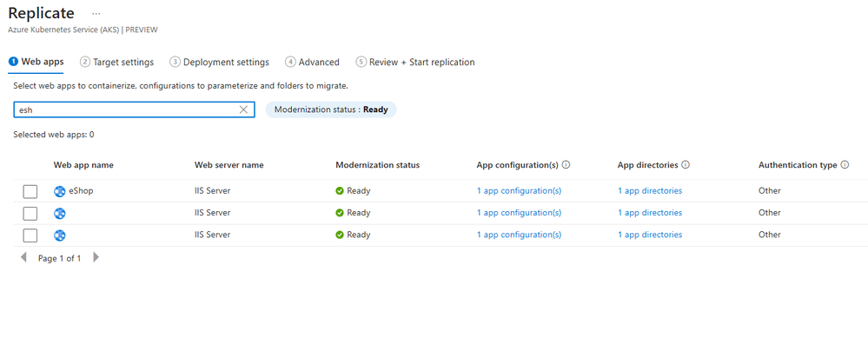The height and width of the screenshot is (351, 868).
Task: Click Web app name column header
Action: pyautogui.click(x=83, y=165)
